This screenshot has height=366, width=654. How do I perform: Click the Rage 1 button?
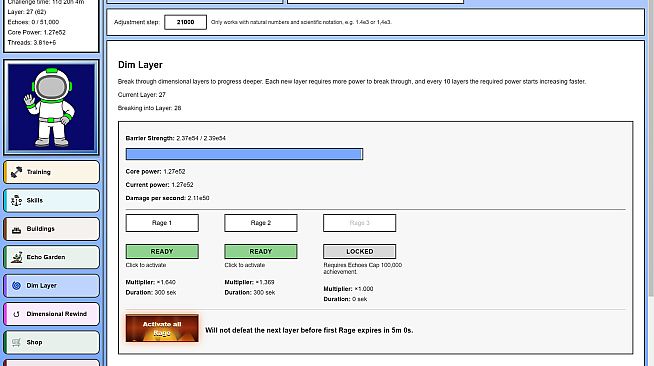[162, 223]
